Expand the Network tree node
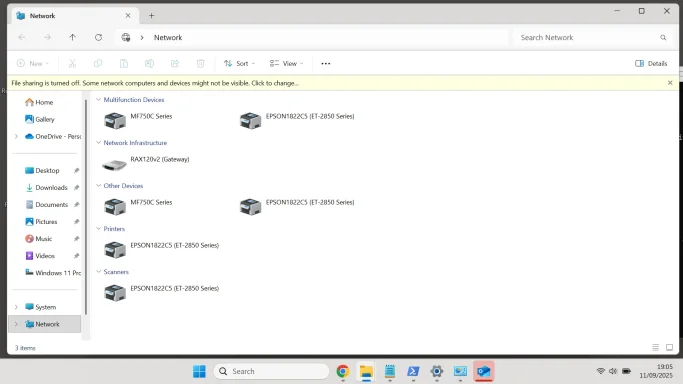The image size is (683, 384). coord(16,324)
